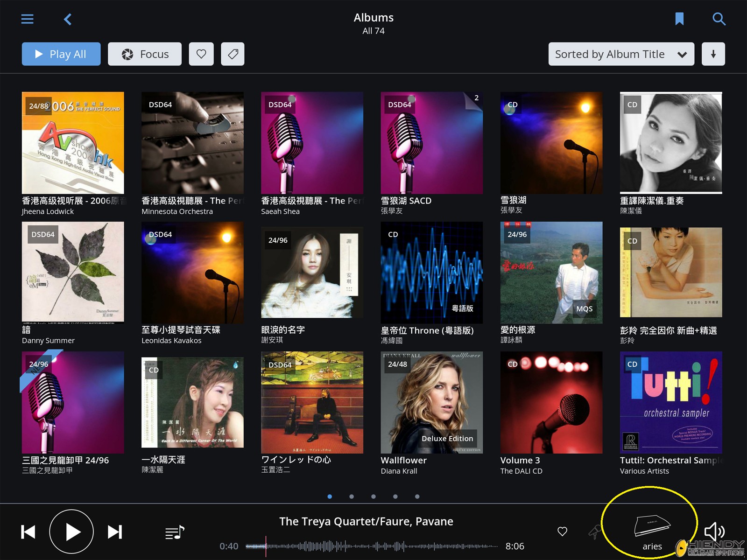
Task: Open the tags filter button
Action: pos(233,54)
